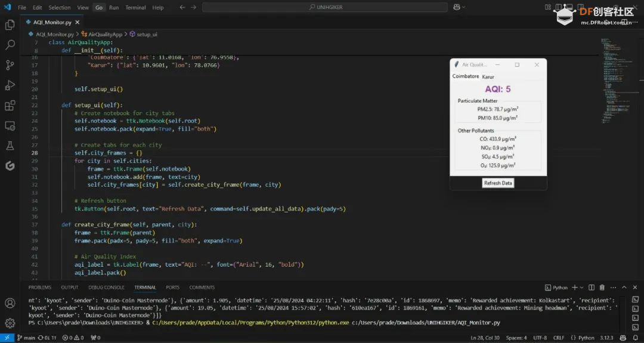Open the Manage gear icon
644x343 pixels.
click(10, 323)
